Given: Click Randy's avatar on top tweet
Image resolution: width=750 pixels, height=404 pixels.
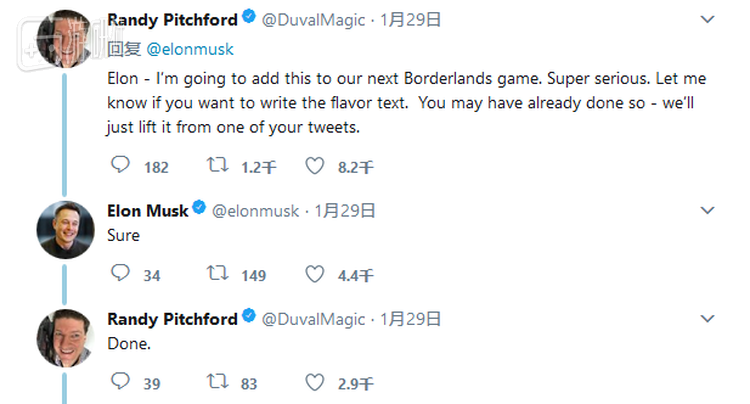Looking at the screenshot, I should [x=65, y=40].
